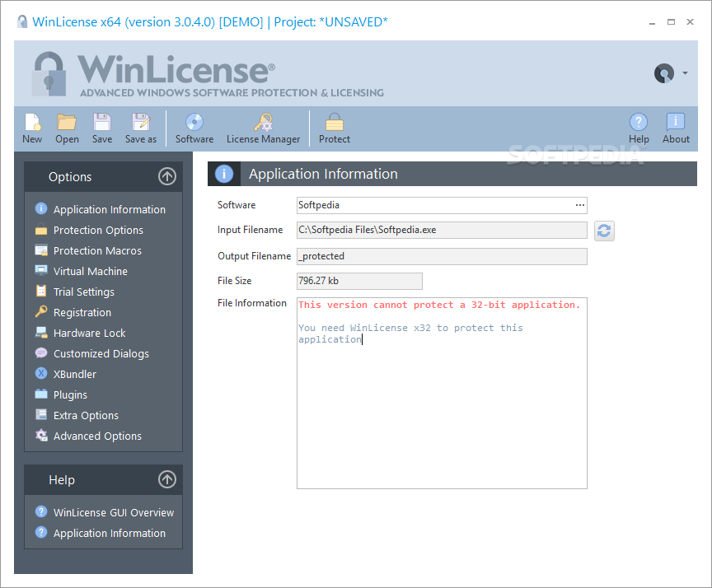Click the ellipsis button in the Software field

point(580,205)
